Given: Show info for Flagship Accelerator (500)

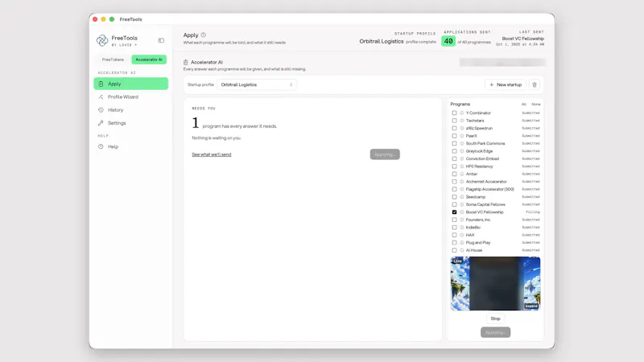Looking at the screenshot, I should click(461, 189).
